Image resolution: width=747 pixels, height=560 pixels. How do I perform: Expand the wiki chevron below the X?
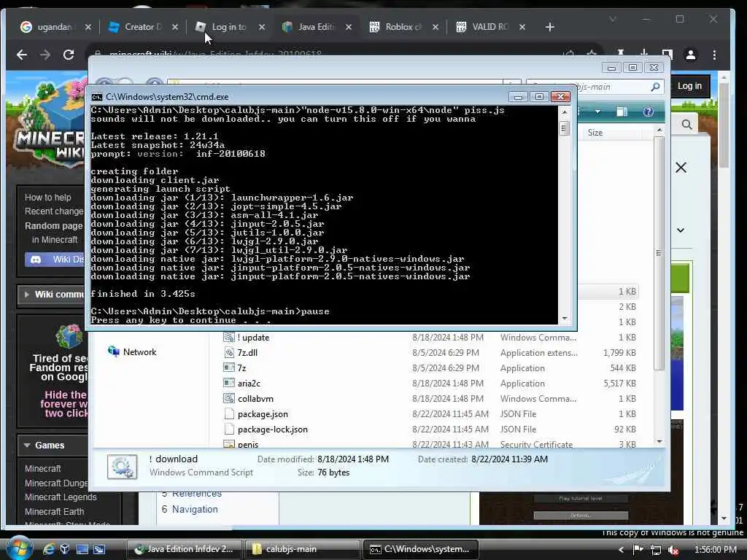tap(681, 230)
